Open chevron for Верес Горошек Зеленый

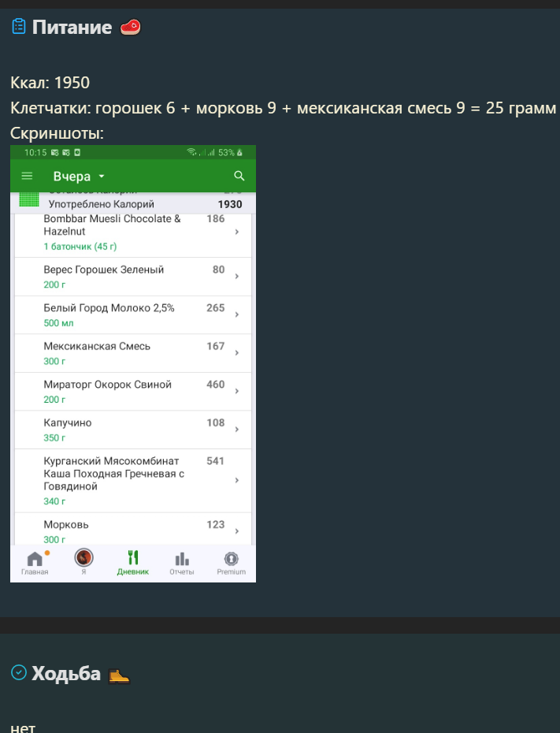coord(237,277)
